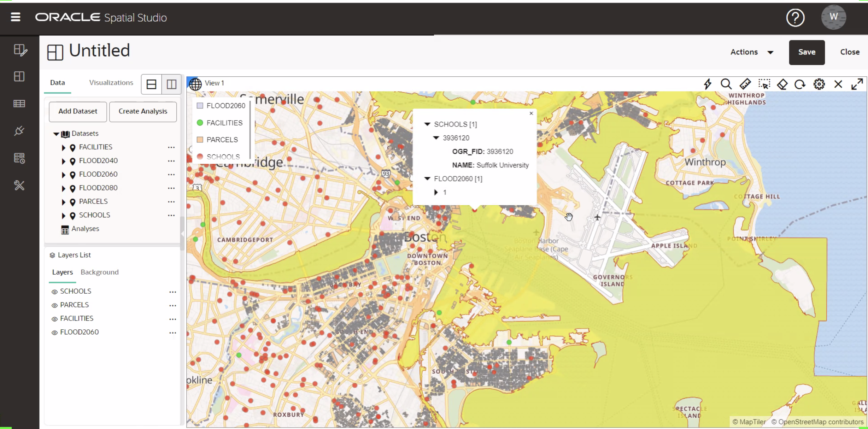Expand the FACILITIES dataset in the Datasets list

tap(64, 147)
